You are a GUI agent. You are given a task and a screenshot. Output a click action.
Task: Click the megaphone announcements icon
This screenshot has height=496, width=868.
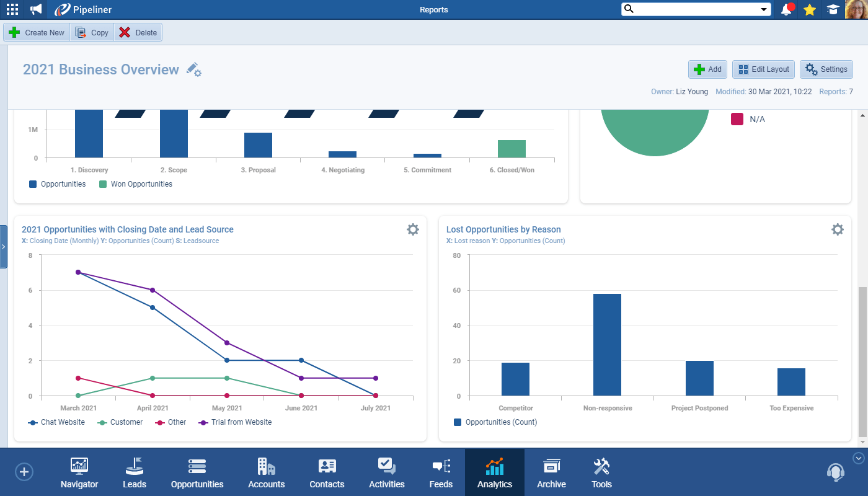click(x=36, y=9)
